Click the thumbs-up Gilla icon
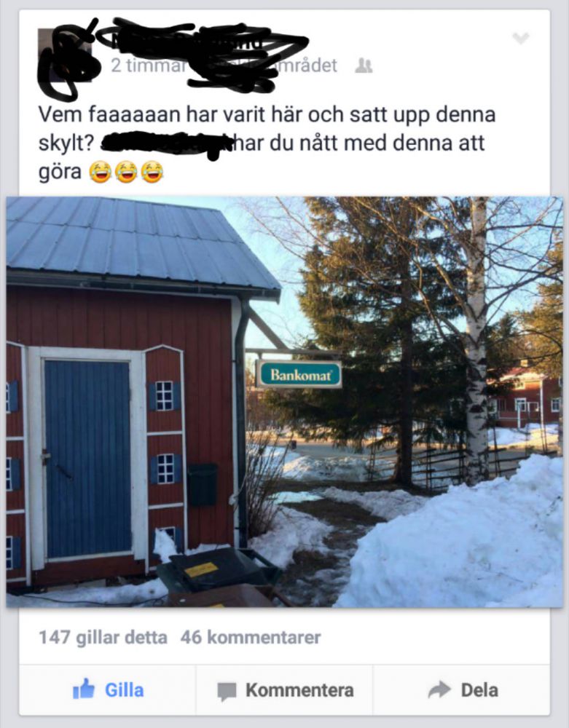This screenshot has width=569, height=728. tap(84, 689)
